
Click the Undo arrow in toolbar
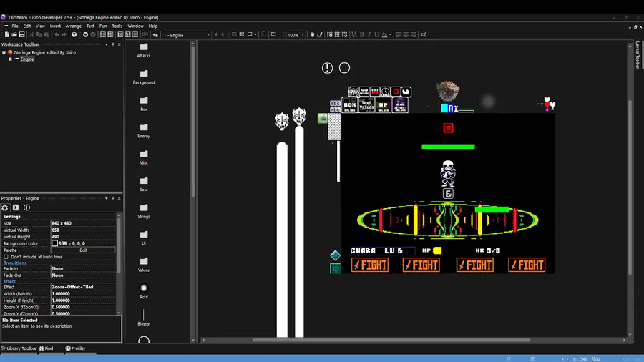tap(57, 35)
